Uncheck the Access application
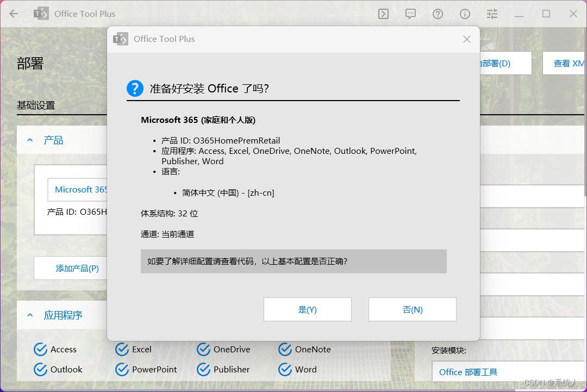The width and height of the screenshot is (587, 392). click(55, 349)
